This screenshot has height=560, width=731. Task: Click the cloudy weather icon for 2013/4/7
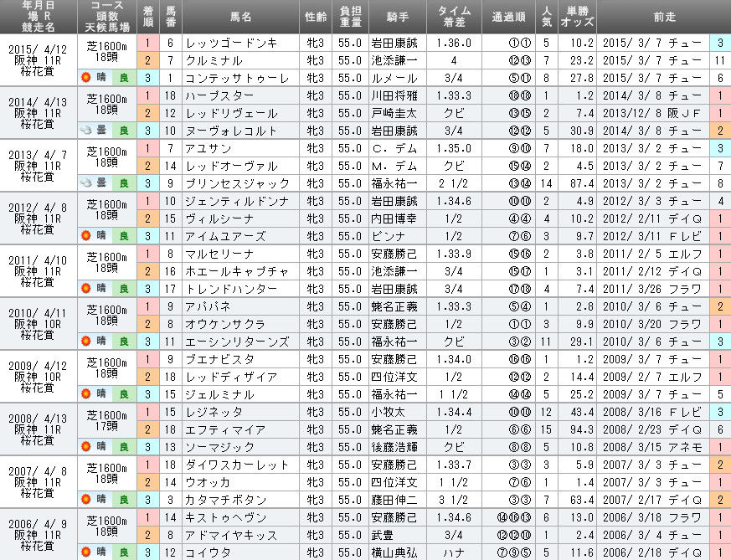[85, 182]
